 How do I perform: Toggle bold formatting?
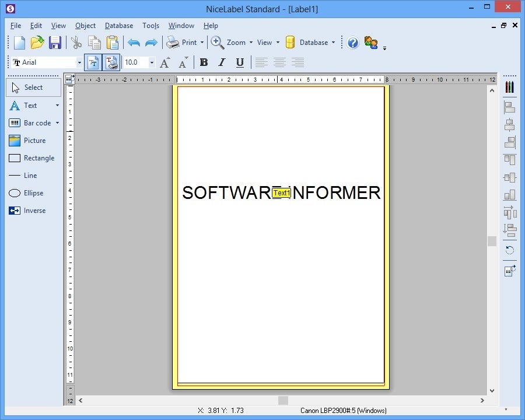coord(204,62)
